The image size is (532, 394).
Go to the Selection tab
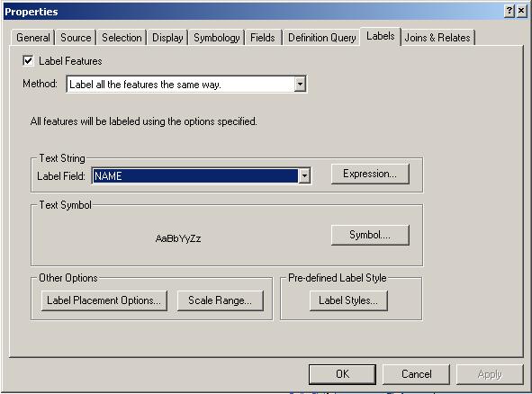point(122,37)
